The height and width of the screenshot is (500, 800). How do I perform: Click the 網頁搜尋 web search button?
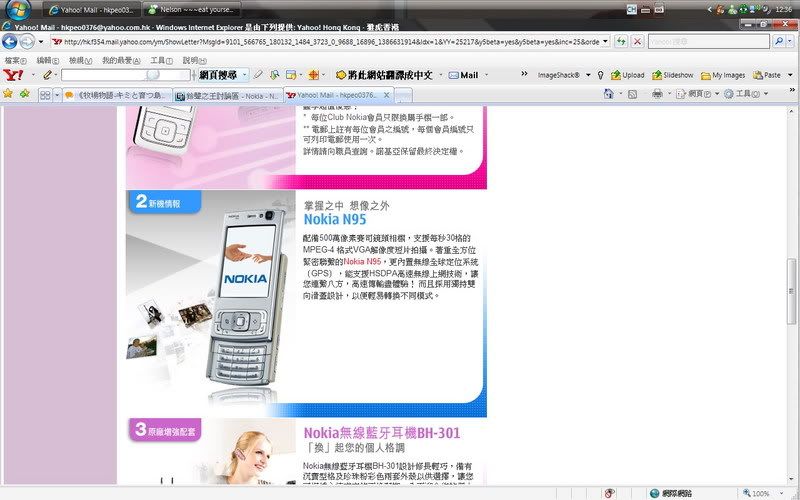pyautogui.click(x=218, y=75)
